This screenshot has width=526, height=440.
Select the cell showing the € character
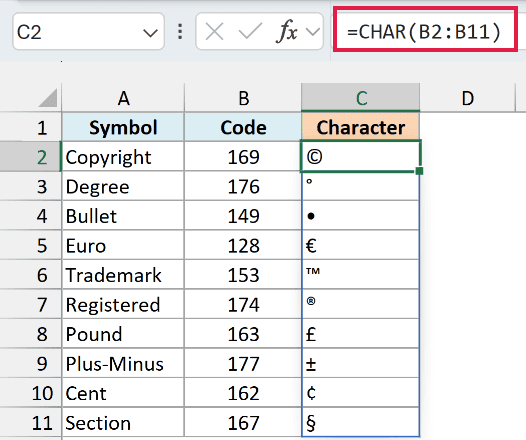click(x=361, y=245)
